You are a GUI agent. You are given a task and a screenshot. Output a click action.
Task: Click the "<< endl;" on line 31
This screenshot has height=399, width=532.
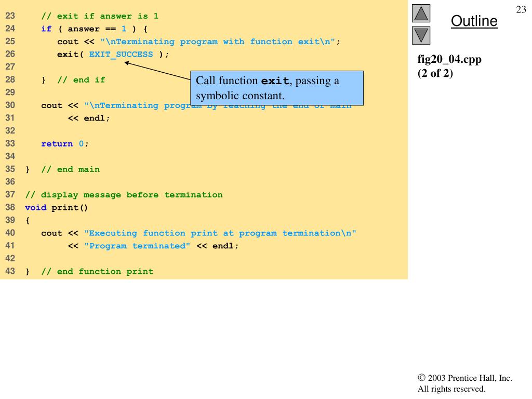[88, 118]
